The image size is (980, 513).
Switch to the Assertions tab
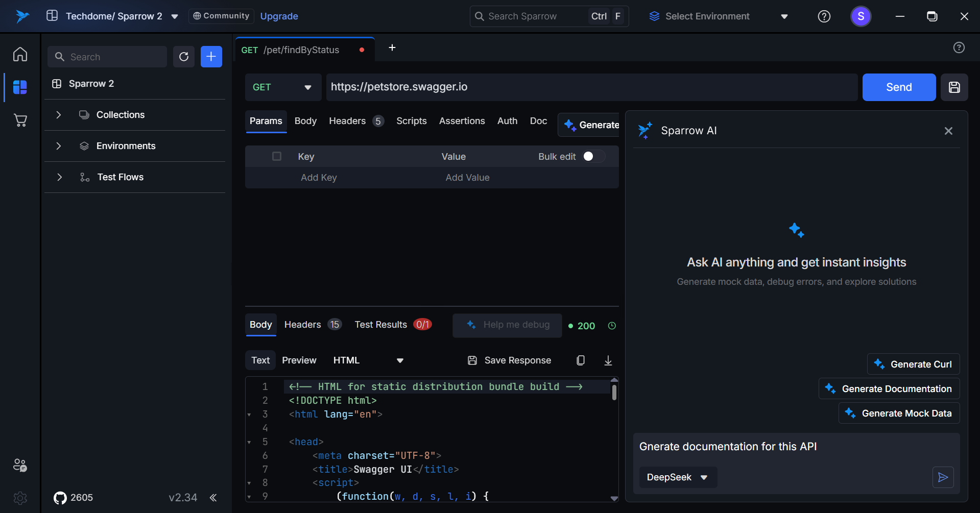tap(462, 121)
